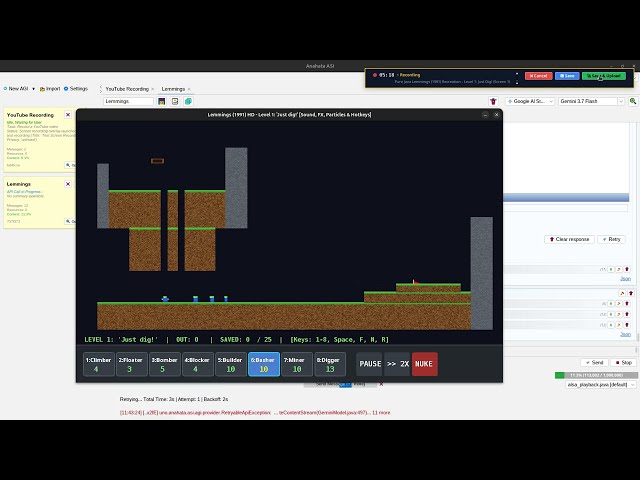Select the 2:Floater skill button
Viewport: 640px width, 480px height.
[x=132, y=364]
